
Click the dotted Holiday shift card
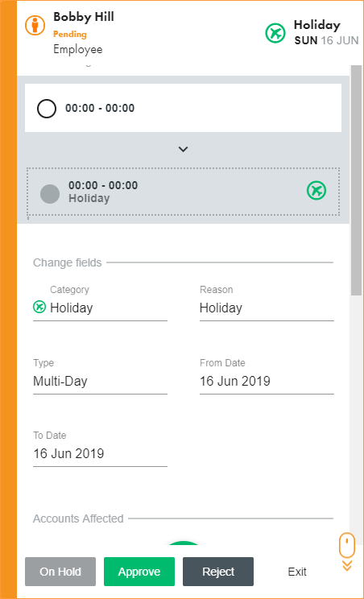click(x=183, y=192)
